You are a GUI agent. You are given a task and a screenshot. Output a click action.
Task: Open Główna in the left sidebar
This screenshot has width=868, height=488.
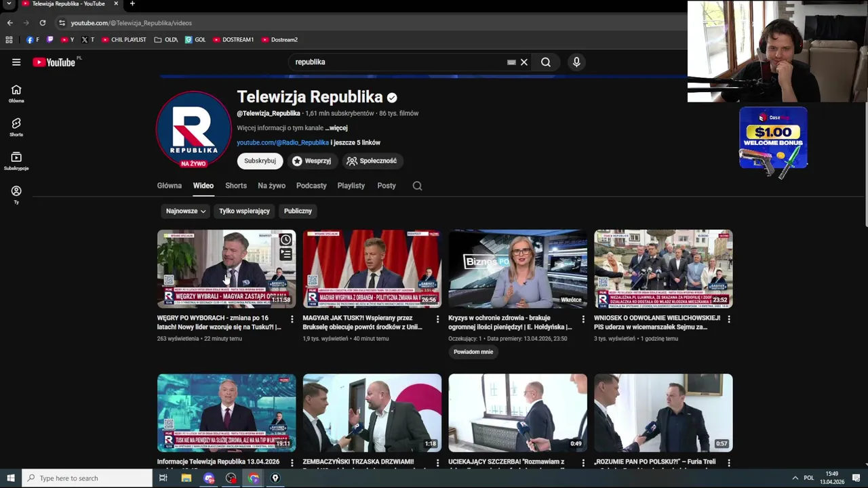(16, 94)
